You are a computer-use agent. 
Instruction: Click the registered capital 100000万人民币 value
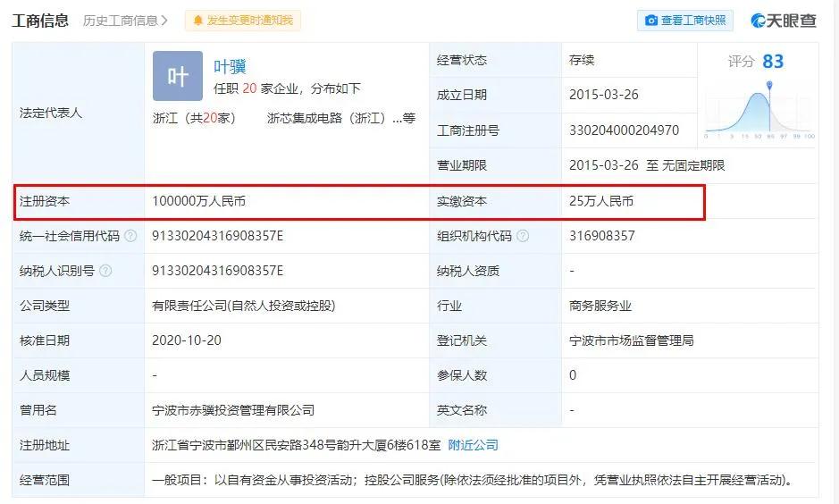click(x=198, y=202)
